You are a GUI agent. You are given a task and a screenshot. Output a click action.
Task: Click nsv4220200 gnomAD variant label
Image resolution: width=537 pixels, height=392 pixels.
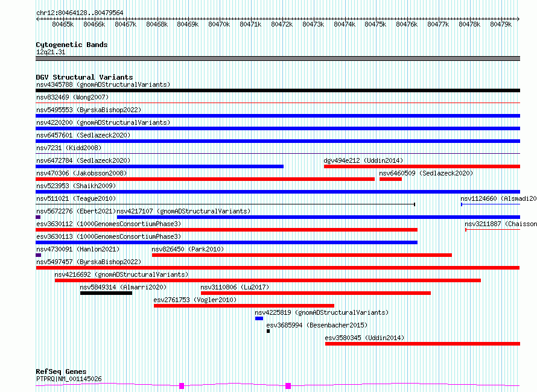[103, 122]
